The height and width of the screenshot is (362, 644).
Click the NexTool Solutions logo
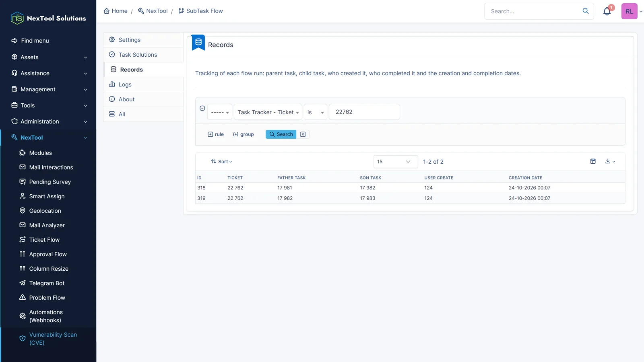[48, 18]
